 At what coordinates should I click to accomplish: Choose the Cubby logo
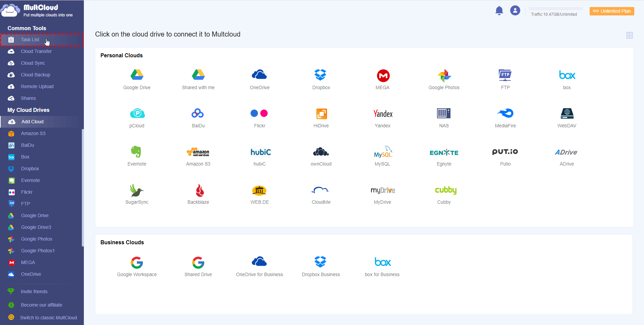pos(446,190)
